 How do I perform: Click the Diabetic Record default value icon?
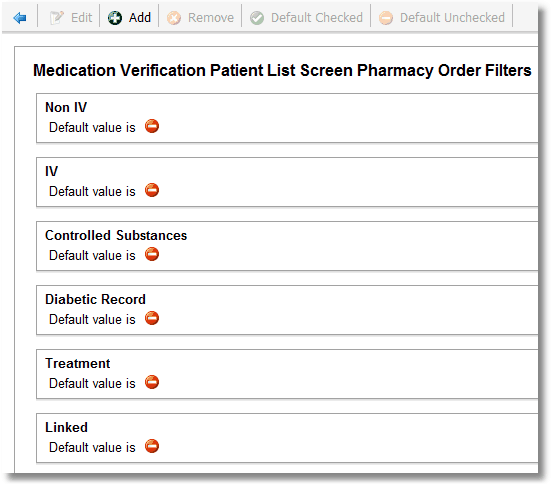(x=152, y=318)
